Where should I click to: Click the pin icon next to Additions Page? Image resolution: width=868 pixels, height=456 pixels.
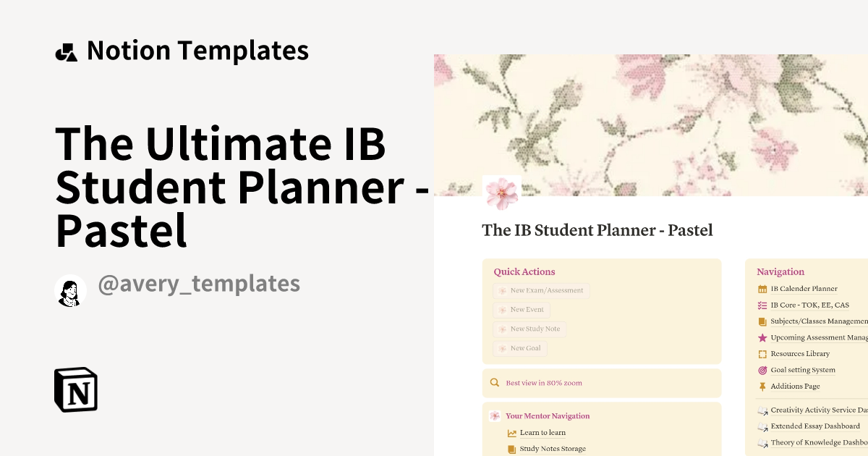[x=762, y=386]
